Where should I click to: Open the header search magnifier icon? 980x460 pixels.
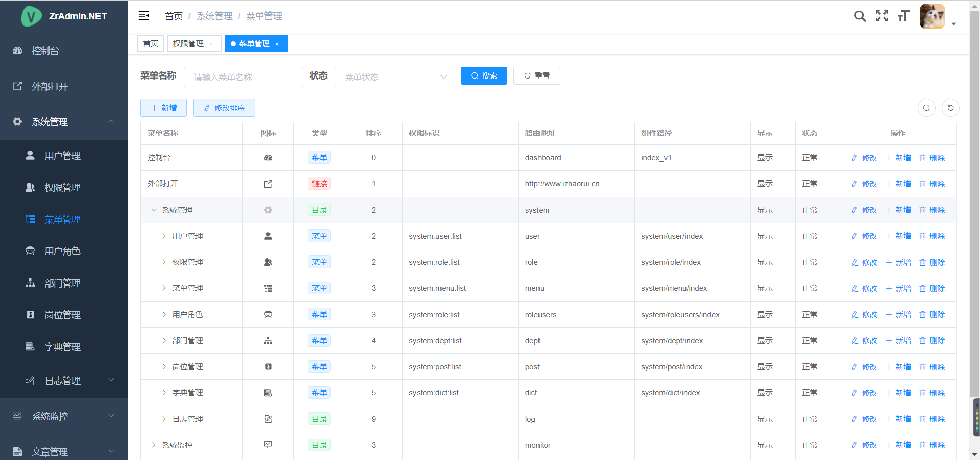click(860, 16)
